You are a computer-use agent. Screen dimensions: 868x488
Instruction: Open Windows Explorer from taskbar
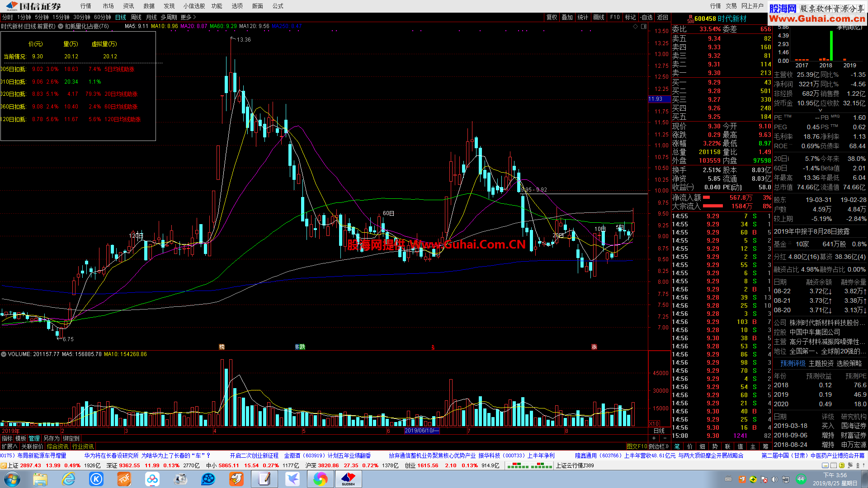coord(40,479)
